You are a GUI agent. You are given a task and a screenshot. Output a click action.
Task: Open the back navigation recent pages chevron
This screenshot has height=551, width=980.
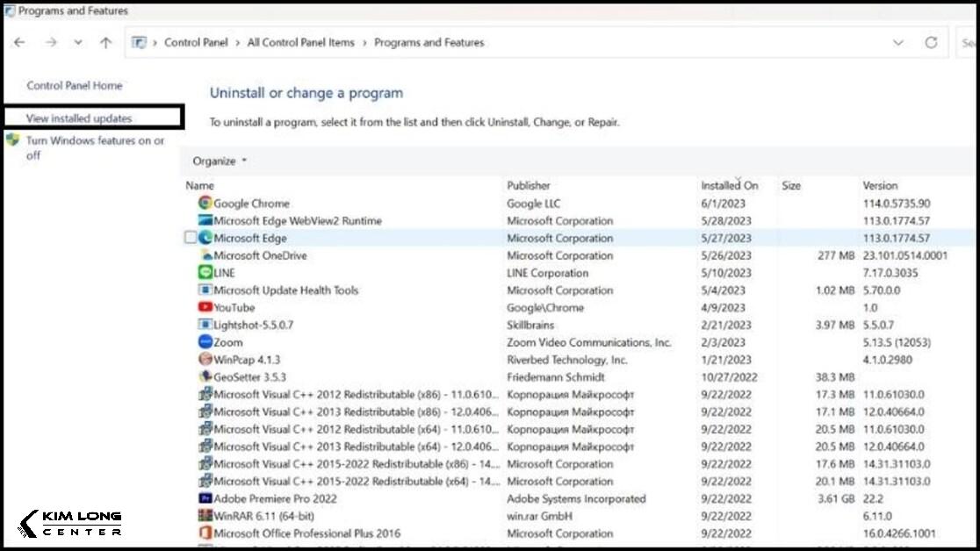point(77,42)
